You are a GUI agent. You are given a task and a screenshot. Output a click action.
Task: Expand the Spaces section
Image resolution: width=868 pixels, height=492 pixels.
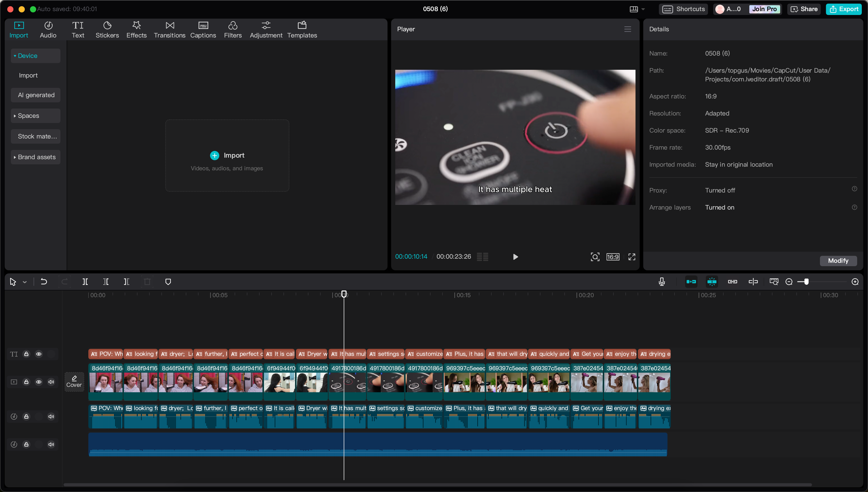click(x=35, y=116)
